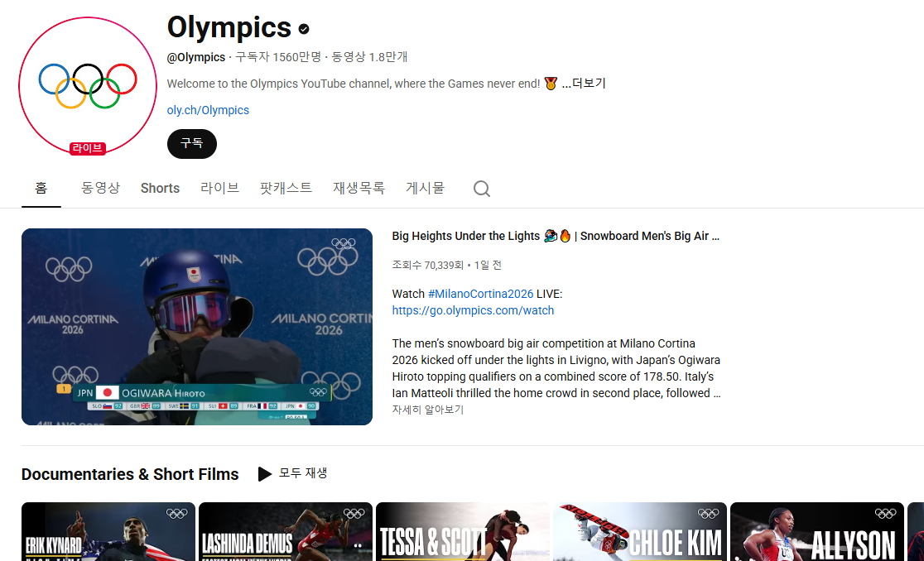Image resolution: width=924 pixels, height=561 pixels.
Task: Switch to the 동영상 tab
Action: click(x=100, y=188)
